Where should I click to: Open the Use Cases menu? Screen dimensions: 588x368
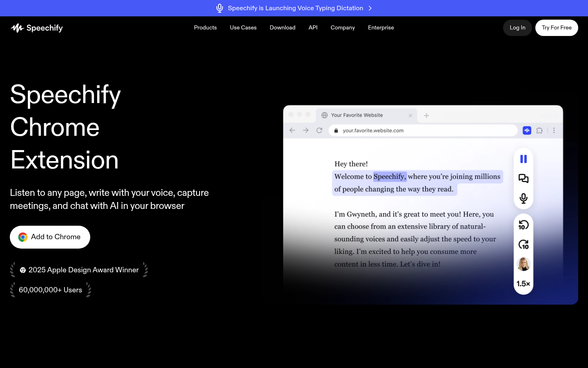(x=243, y=28)
